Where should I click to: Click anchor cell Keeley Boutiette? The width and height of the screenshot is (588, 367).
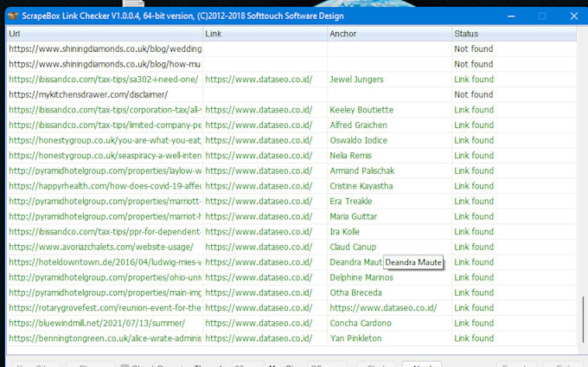click(361, 110)
